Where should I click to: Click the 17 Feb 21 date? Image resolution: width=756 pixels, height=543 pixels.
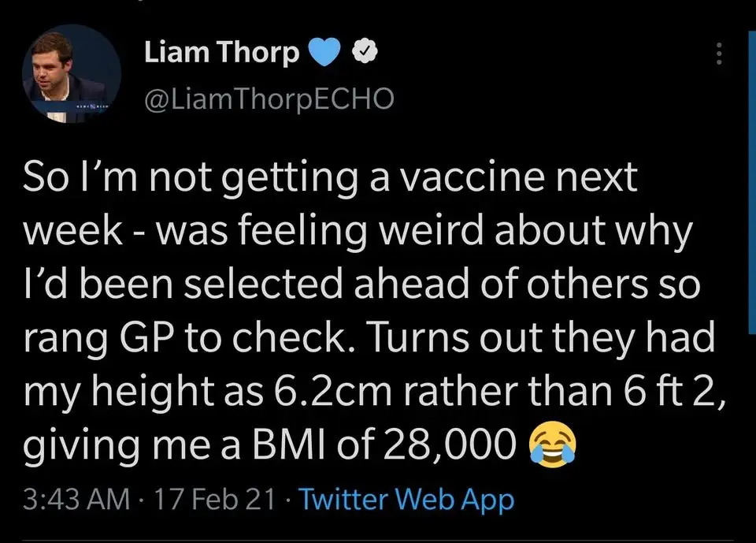[x=214, y=499]
